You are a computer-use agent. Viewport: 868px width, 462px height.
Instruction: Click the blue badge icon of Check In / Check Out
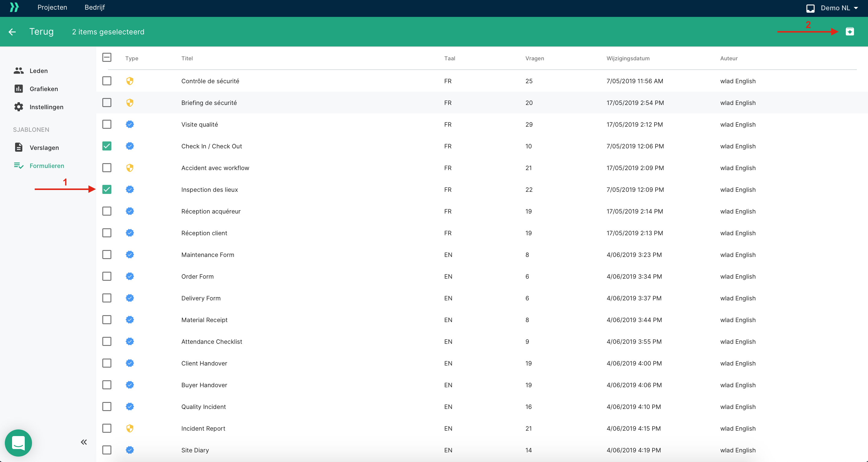point(130,146)
